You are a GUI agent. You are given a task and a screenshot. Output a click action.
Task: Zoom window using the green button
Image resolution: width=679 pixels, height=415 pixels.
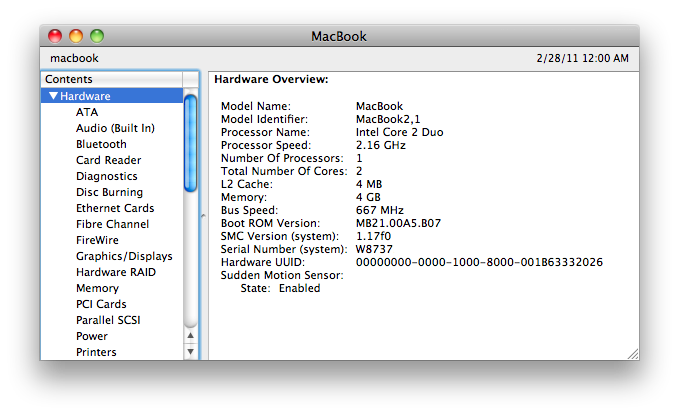pos(97,36)
